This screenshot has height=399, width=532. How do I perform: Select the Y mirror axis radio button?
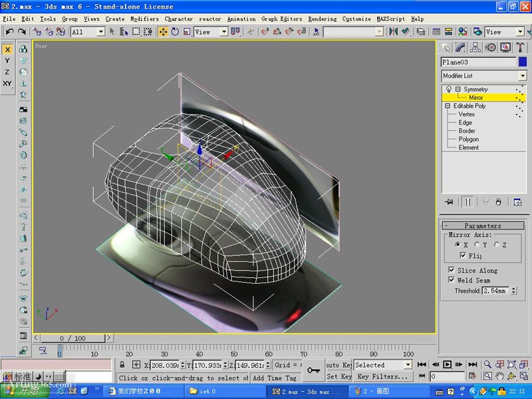[477, 245]
